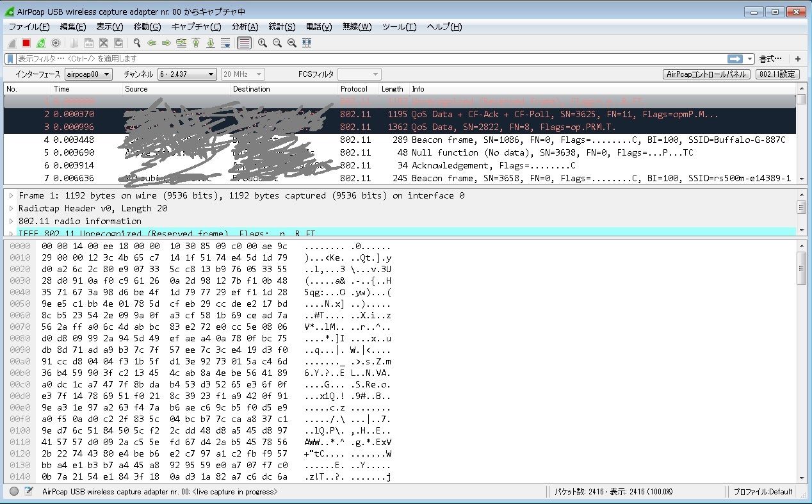Image resolution: width=812 pixels, height=504 pixels.
Task: Go back in packet history arrow
Action: [x=152, y=43]
